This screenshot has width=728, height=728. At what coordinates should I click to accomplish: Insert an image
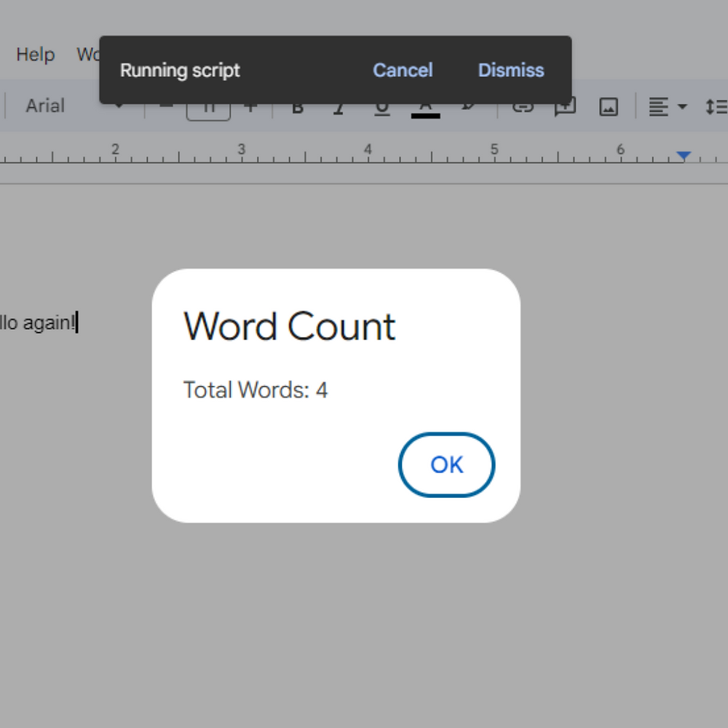coord(609,106)
